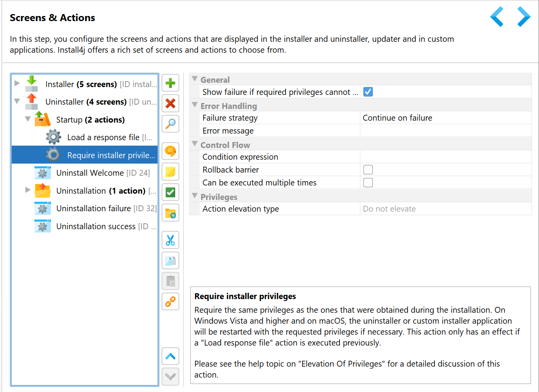The image size is (539, 392).
Task: Click the Rollback barrier property label
Action: pyautogui.click(x=231, y=170)
